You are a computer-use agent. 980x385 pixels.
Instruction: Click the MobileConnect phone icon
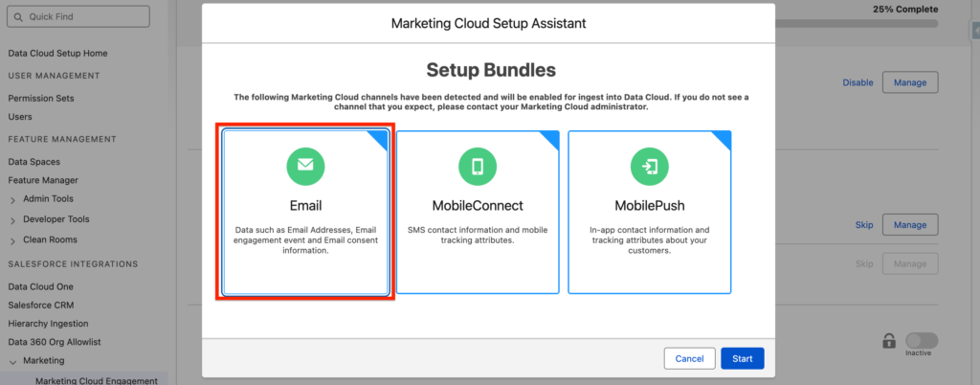pyautogui.click(x=478, y=167)
